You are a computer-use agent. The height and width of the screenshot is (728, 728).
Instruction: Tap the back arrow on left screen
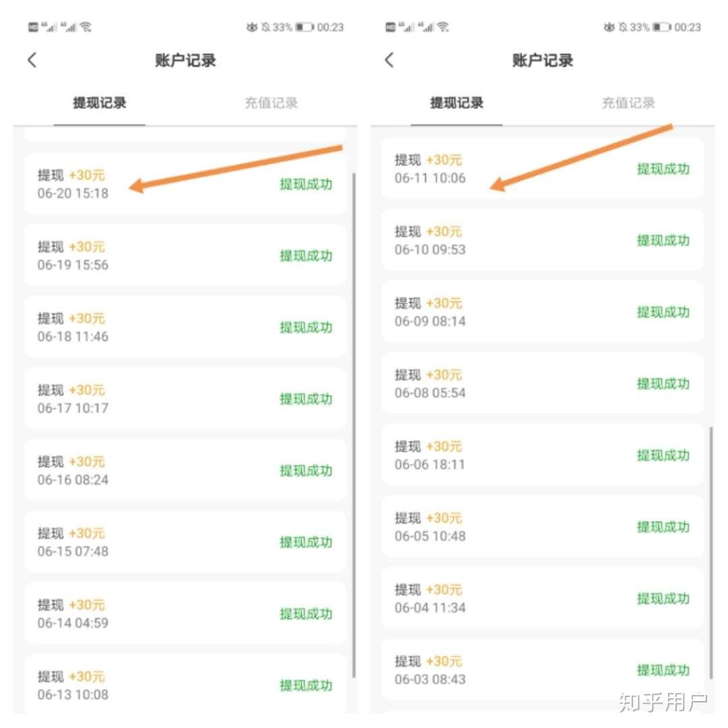click(x=32, y=60)
